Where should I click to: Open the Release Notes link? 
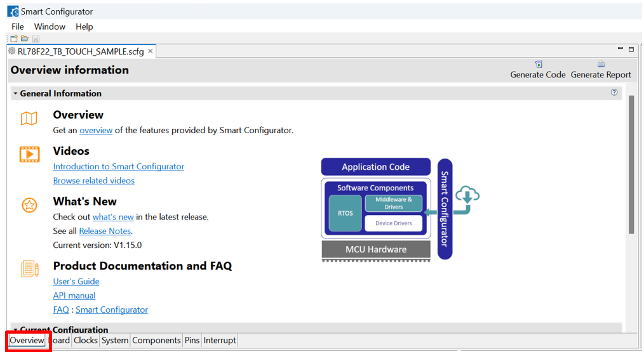(x=105, y=231)
